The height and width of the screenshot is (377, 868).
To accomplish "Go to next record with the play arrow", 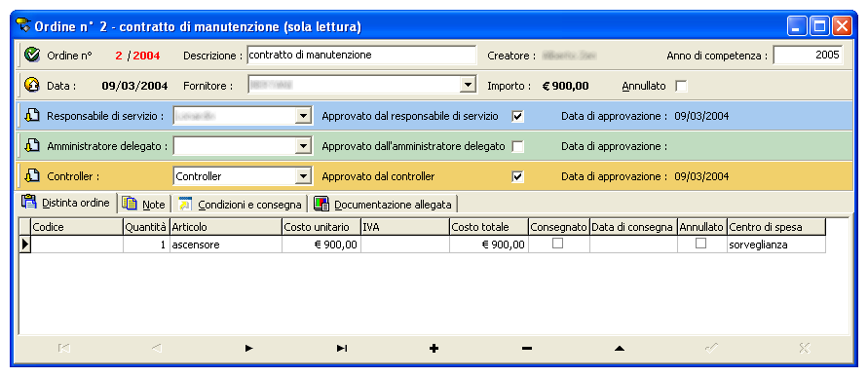I will click(x=249, y=348).
